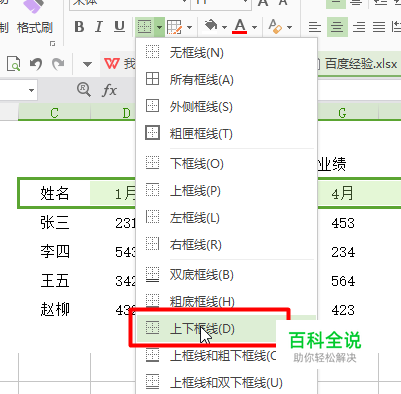Select the 姓名 header cell
The height and width of the screenshot is (394, 401).
[x=54, y=193]
